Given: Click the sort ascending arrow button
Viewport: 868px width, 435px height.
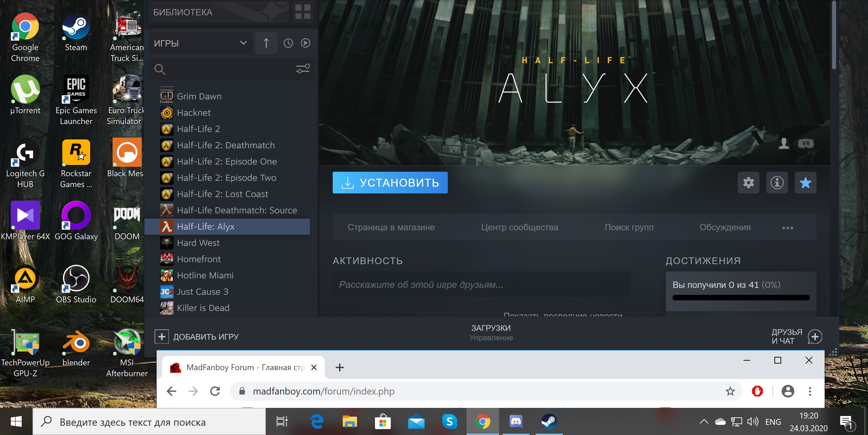Looking at the screenshot, I should tap(266, 43).
